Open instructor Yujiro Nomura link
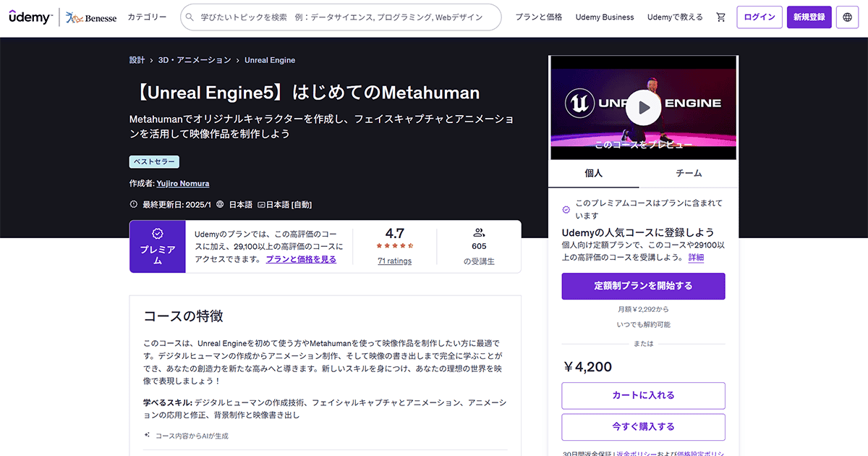This screenshot has width=868, height=456. tap(183, 184)
